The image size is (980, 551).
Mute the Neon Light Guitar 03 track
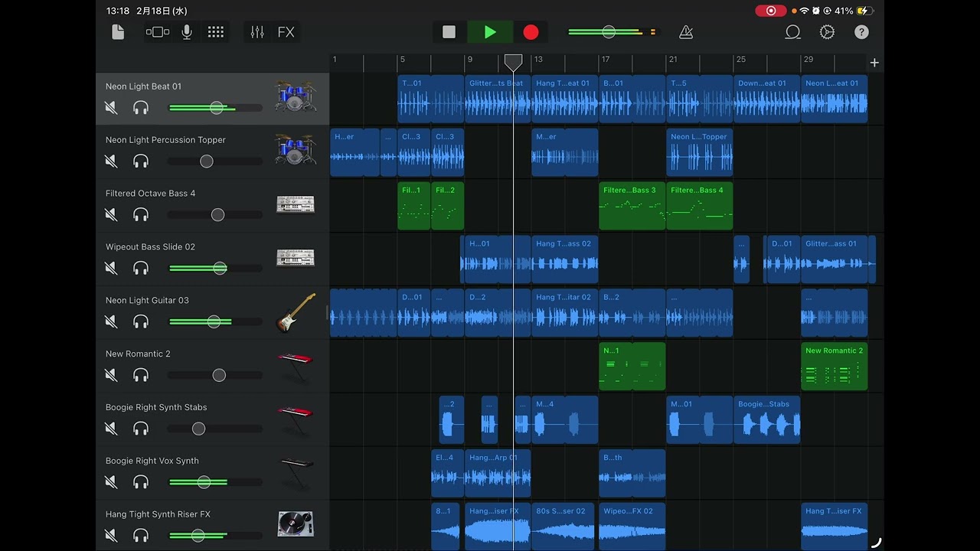[111, 322]
